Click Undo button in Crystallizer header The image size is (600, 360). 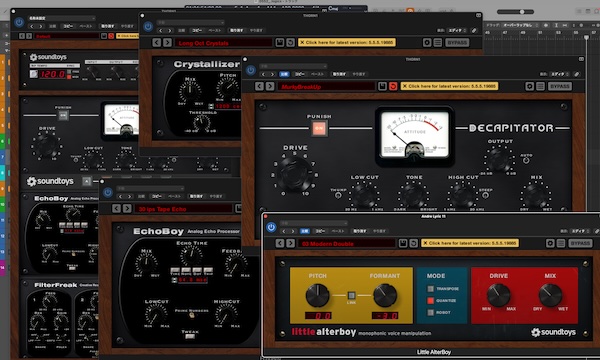pos(236,30)
